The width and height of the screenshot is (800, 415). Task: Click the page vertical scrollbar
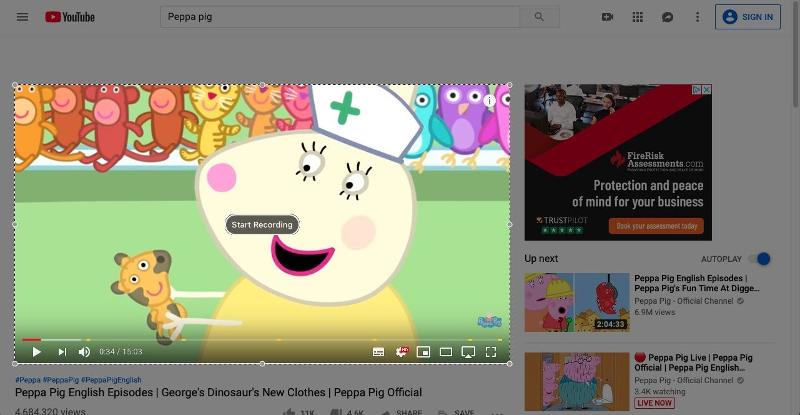(x=795, y=54)
